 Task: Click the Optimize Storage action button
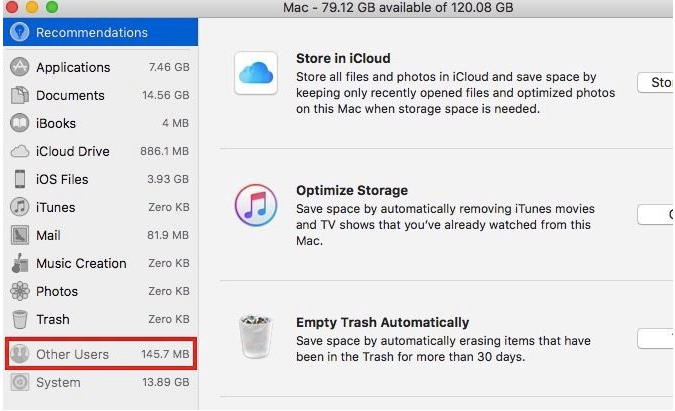655,214
